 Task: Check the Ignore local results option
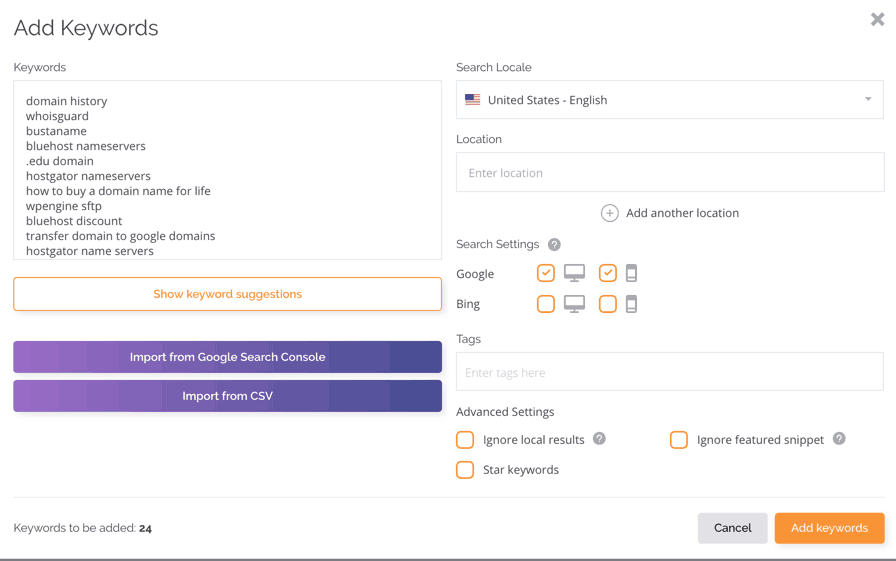[465, 440]
